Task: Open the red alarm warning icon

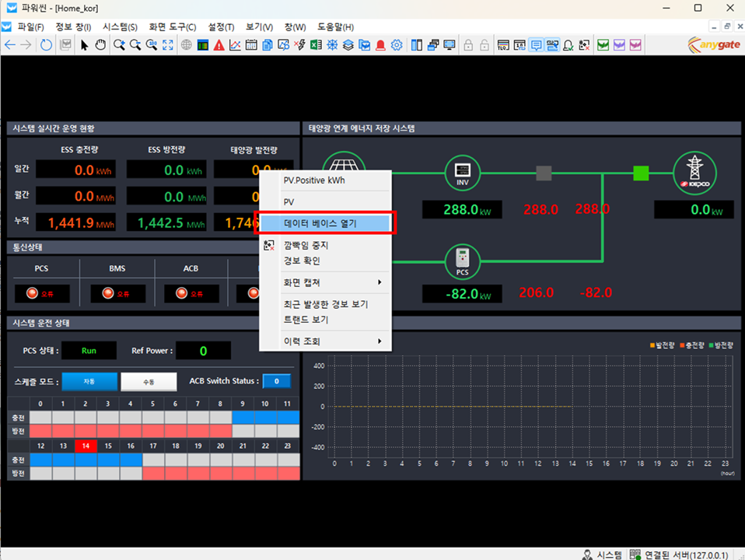Action: pyautogui.click(x=219, y=45)
